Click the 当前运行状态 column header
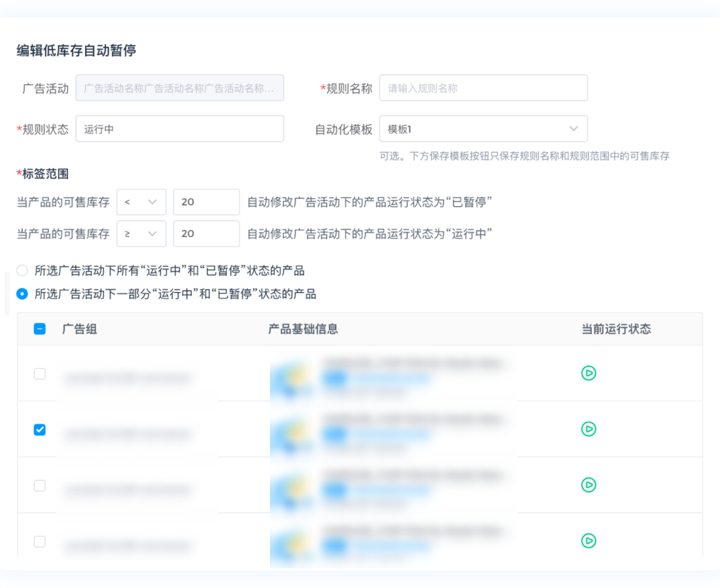 [x=616, y=329]
